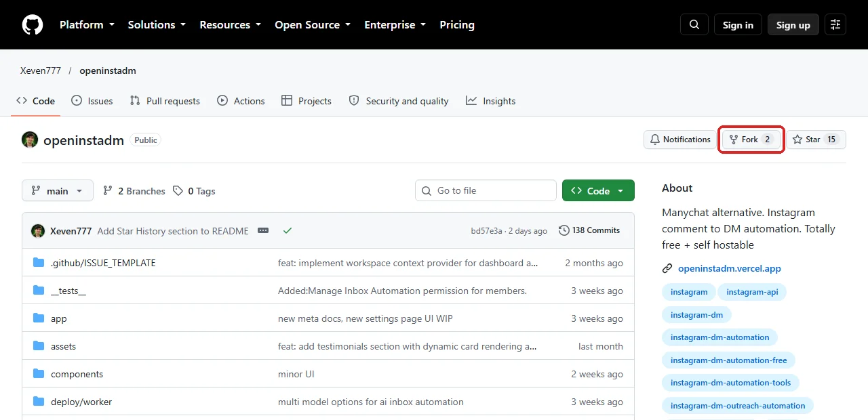
Task: Select the instagram-api topic tag
Action: pos(753,292)
